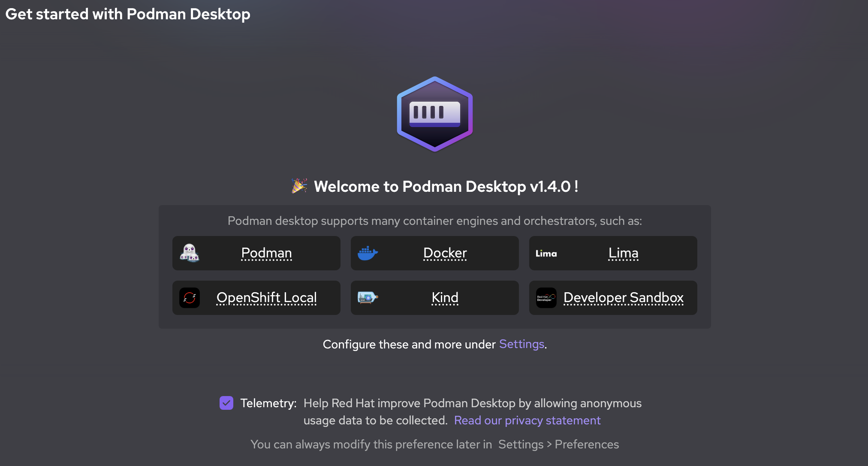Viewport: 868px width, 466px height.
Task: Click the Telemetry label text
Action: 268,403
